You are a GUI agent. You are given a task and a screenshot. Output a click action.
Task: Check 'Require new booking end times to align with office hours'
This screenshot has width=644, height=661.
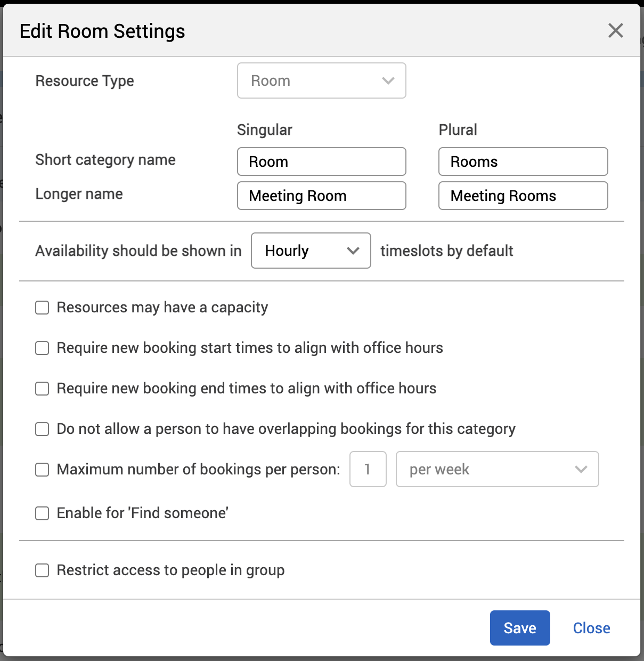42,389
